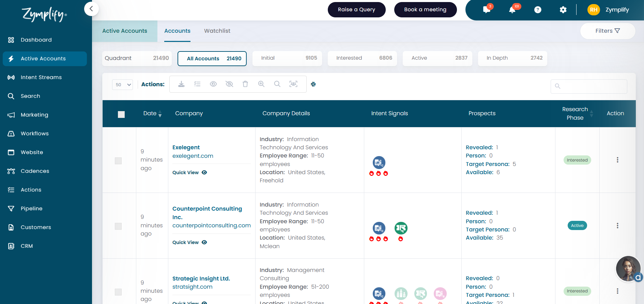Open the action menu for Exelegent row
644x304 pixels.
[x=617, y=160]
